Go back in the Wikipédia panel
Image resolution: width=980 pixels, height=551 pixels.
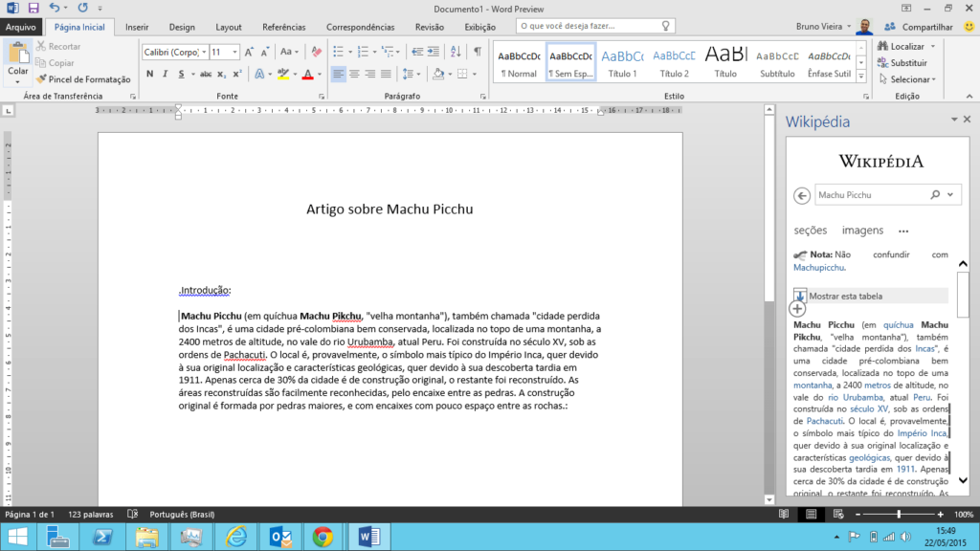click(x=802, y=195)
